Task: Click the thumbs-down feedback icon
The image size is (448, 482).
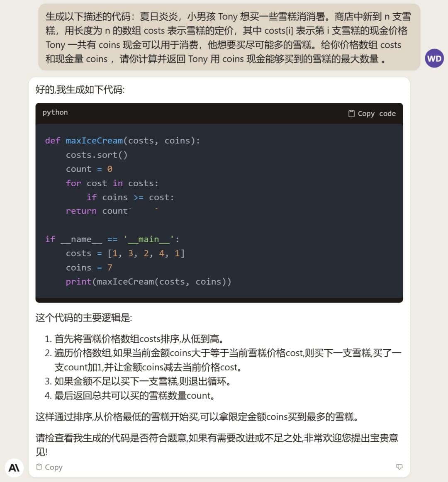Action: pos(399,467)
